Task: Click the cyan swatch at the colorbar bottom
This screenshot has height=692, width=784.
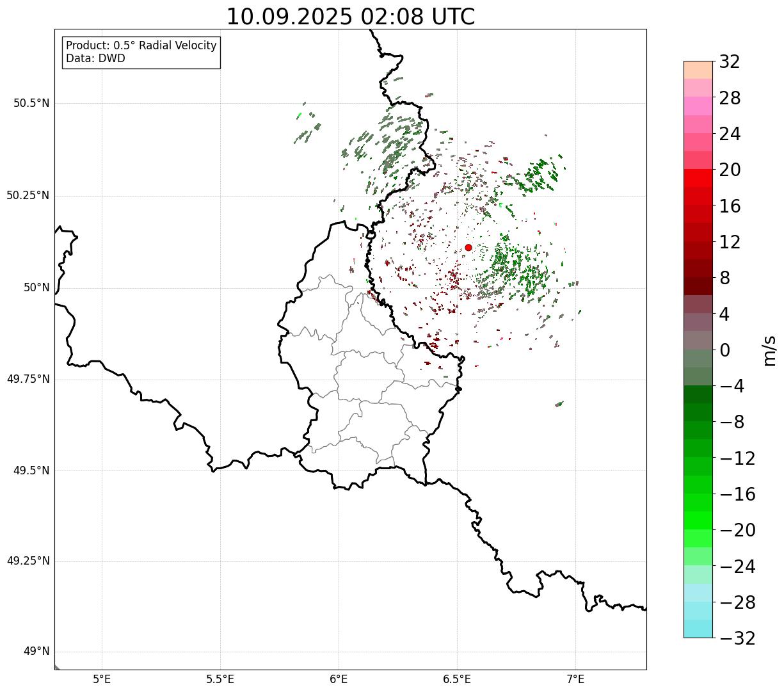Action: [x=698, y=629]
